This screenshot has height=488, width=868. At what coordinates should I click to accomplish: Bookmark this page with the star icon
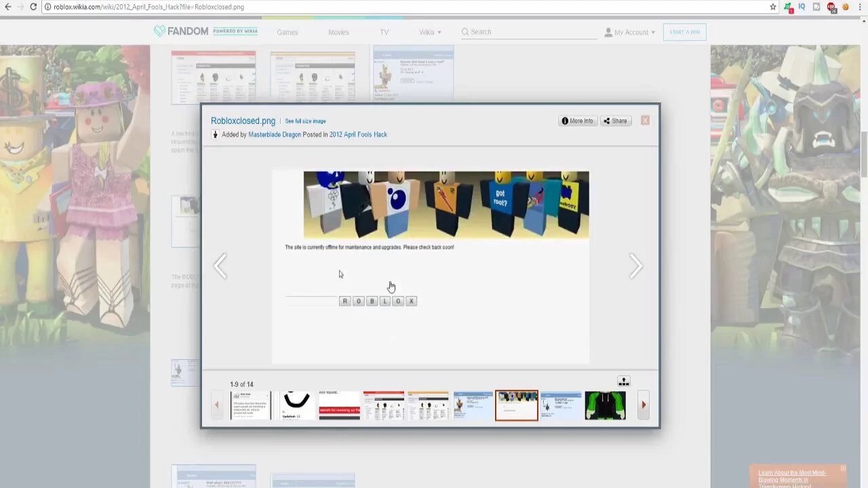coord(773,7)
